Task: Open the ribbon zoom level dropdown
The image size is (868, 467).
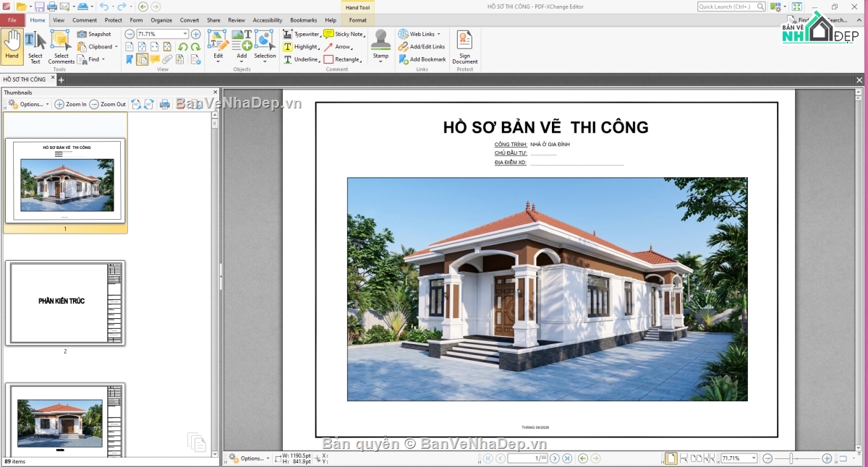Action: [185, 34]
